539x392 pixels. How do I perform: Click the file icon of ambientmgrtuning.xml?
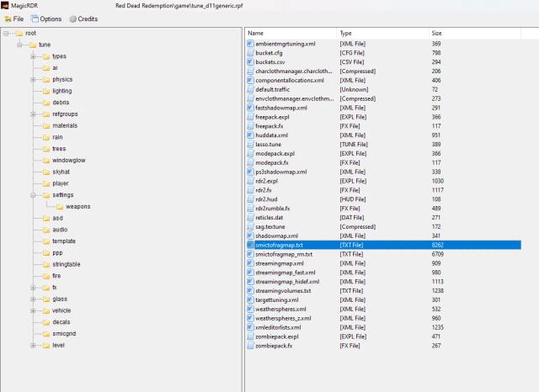click(x=250, y=44)
